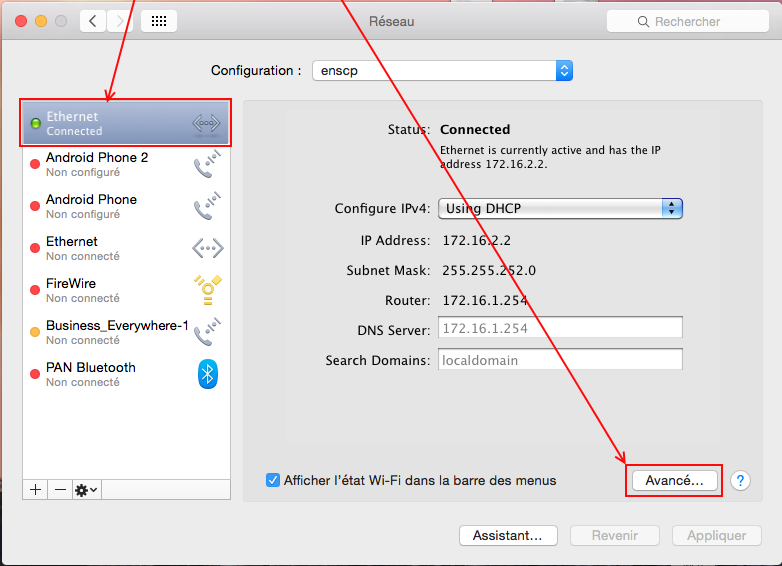Click the FireWire icon in service list
The width and height of the screenshot is (782, 566).
coord(207,290)
